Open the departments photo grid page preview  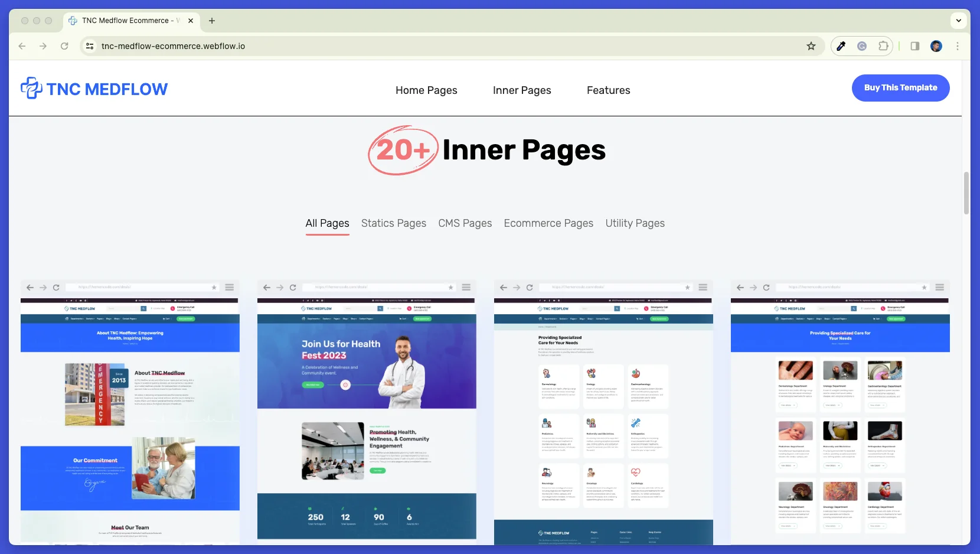point(840,412)
